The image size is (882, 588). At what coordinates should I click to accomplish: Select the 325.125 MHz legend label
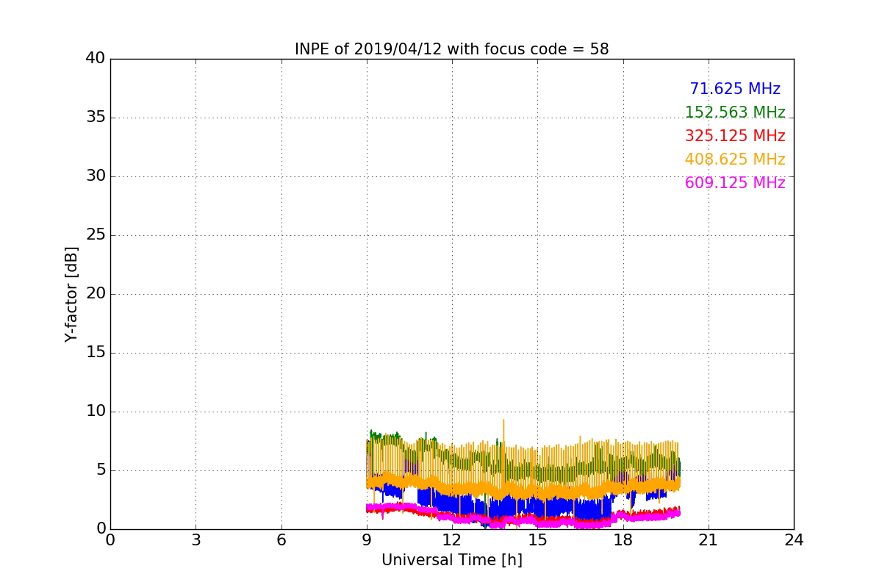pyautogui.click(x=735, y=136)
